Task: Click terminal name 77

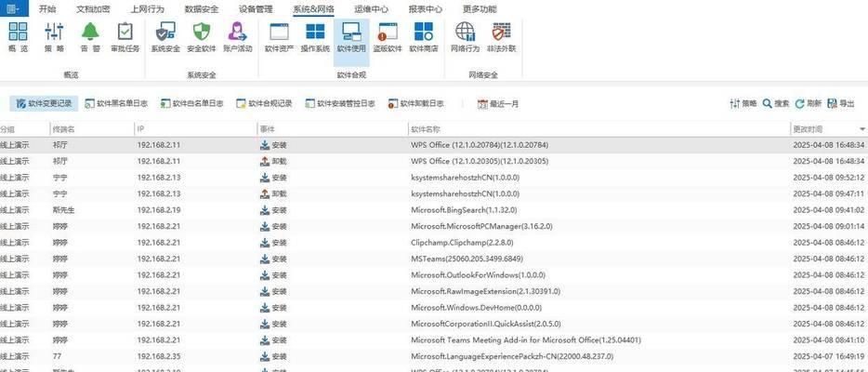Action: click(57, 356)
